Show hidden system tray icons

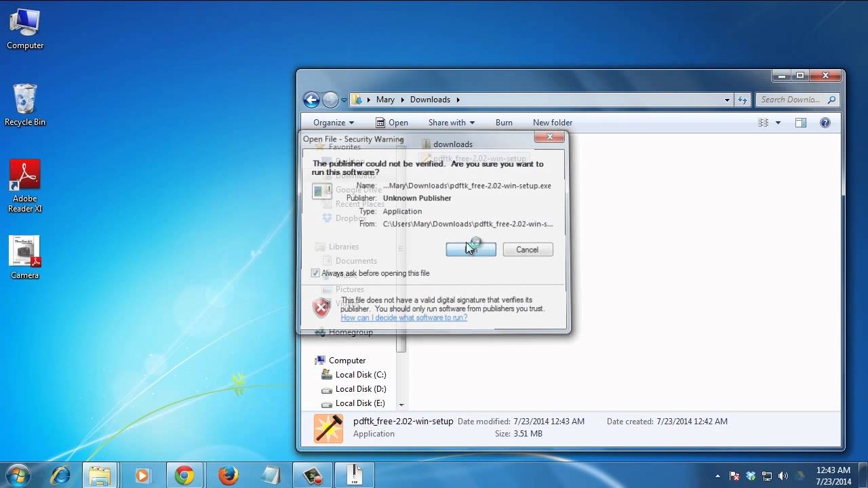coord(717,476)
